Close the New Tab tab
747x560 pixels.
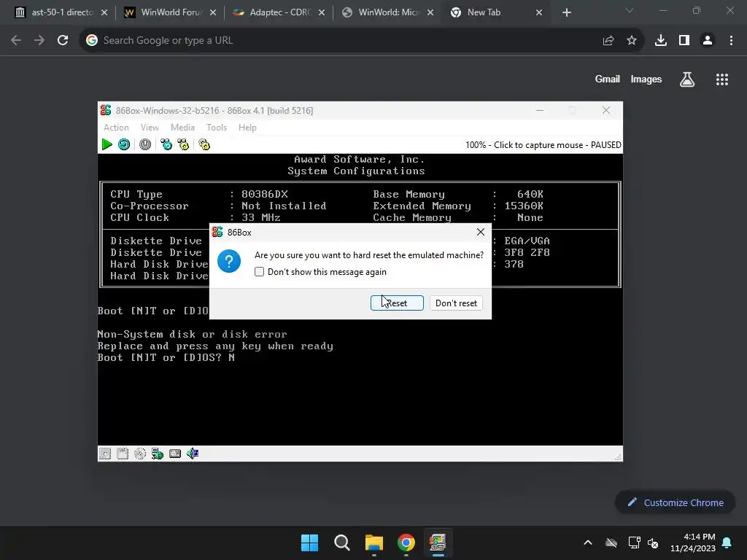(x=539, y=12)
